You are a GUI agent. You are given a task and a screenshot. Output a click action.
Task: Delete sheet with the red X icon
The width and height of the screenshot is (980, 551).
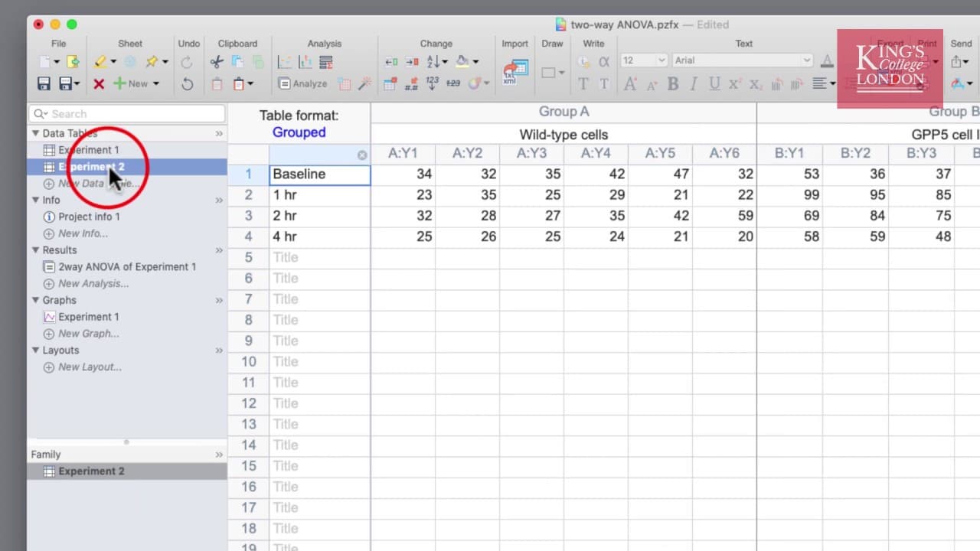98,83
